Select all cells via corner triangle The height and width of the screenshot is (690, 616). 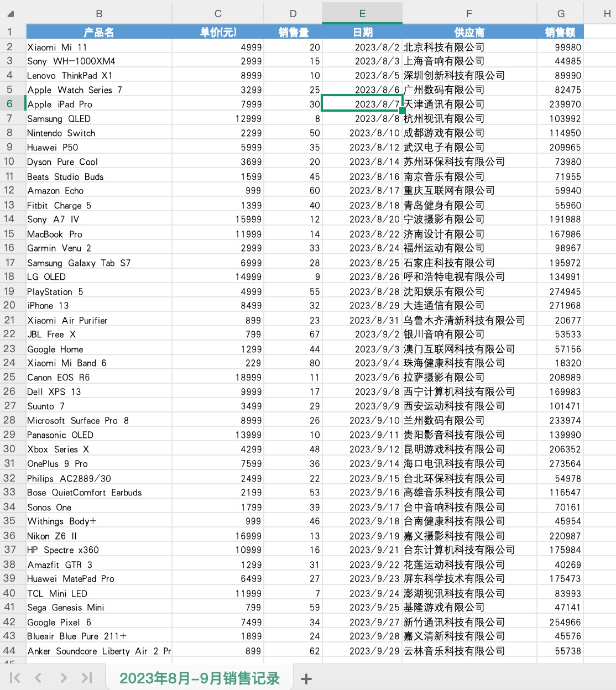11,14
